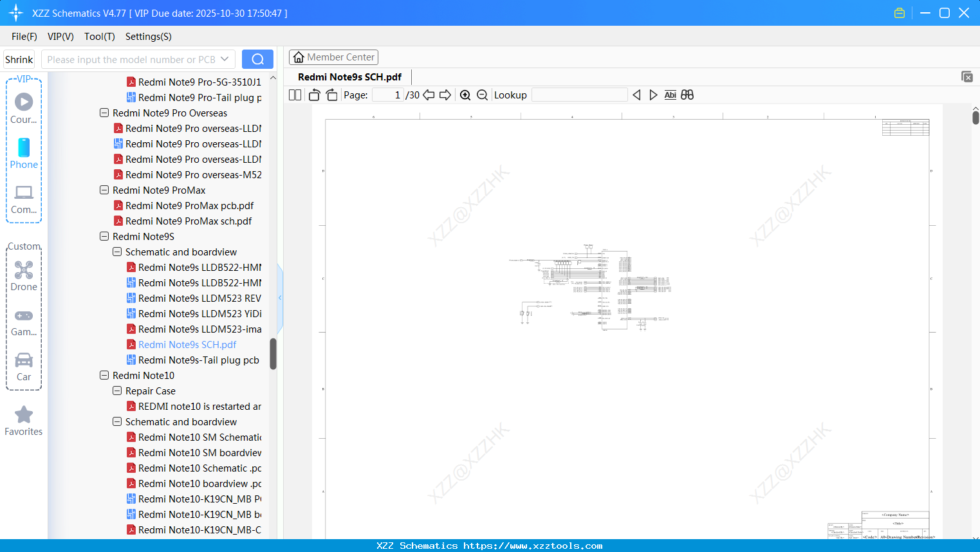Image resolution: width=980 pixels, height=552 pixels.
Task: Open xzztools.com link in status bar
Action: click(533, 546)
